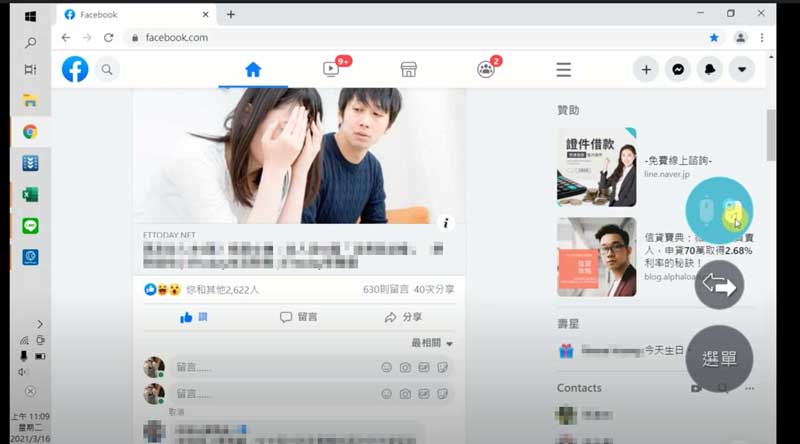
Task: Reload the Facebook page
Action: [x=109, y=37]
